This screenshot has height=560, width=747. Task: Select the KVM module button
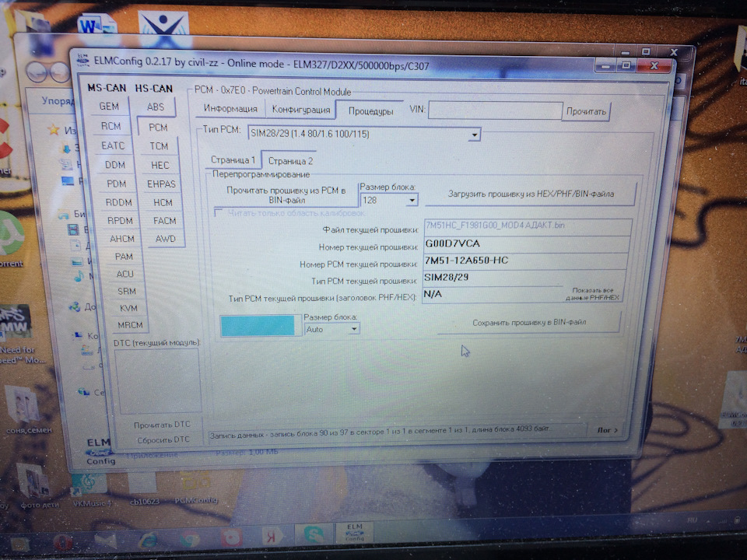point(128,308)
